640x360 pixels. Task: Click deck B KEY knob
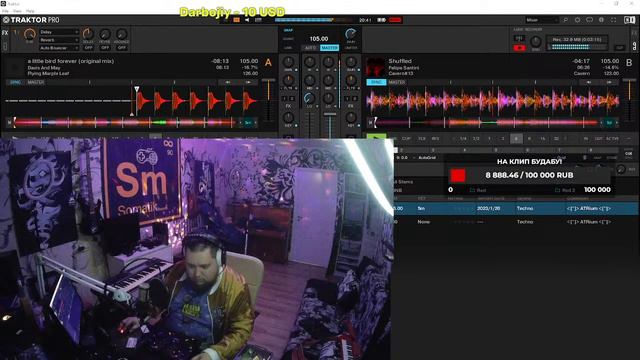[351, 118]
